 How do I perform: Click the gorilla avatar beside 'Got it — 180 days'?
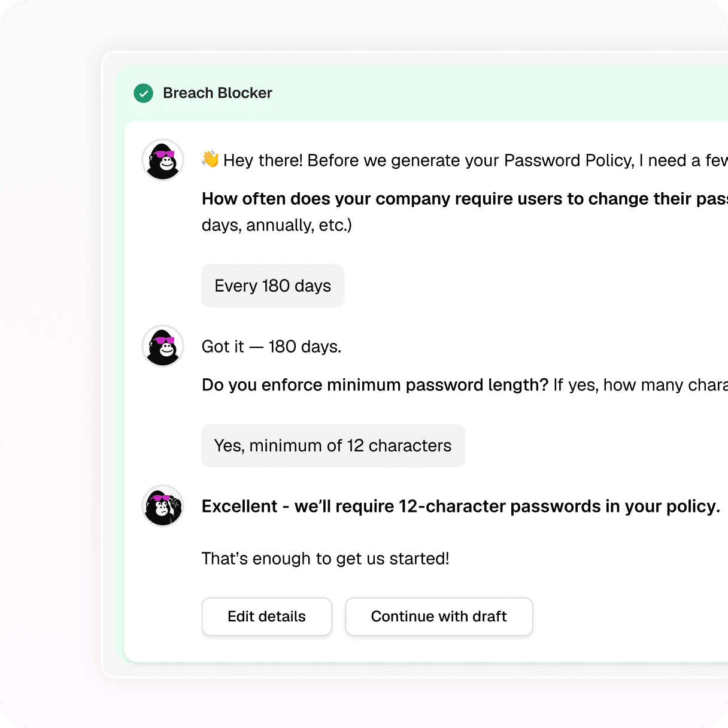[163, 346]
